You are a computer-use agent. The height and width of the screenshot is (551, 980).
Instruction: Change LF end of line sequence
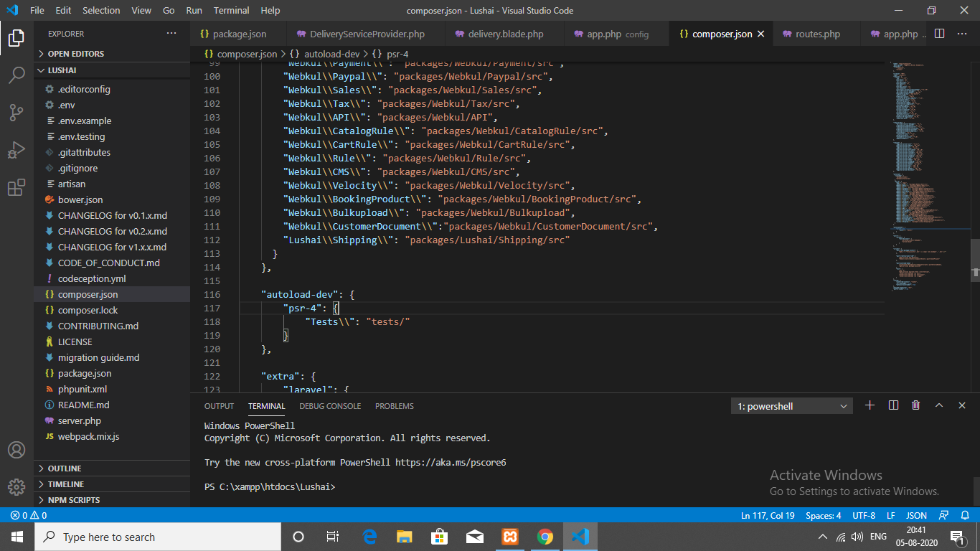click(890, 515)
